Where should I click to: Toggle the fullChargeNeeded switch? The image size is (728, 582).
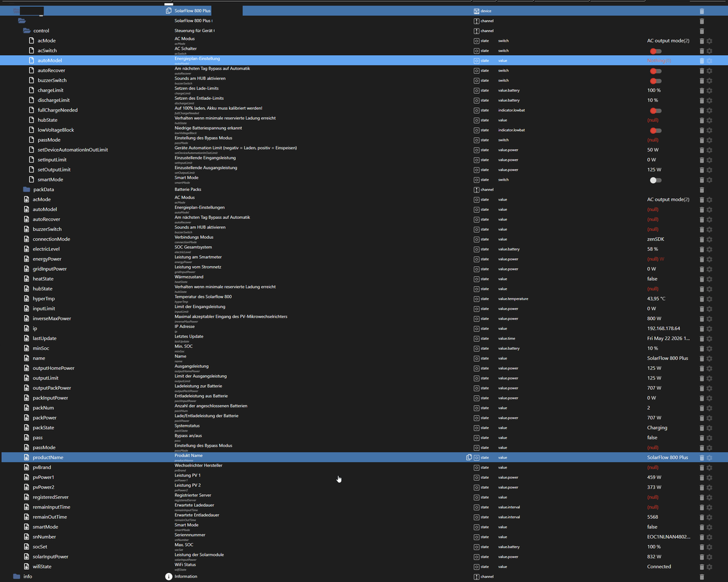(x=655, y=110)
